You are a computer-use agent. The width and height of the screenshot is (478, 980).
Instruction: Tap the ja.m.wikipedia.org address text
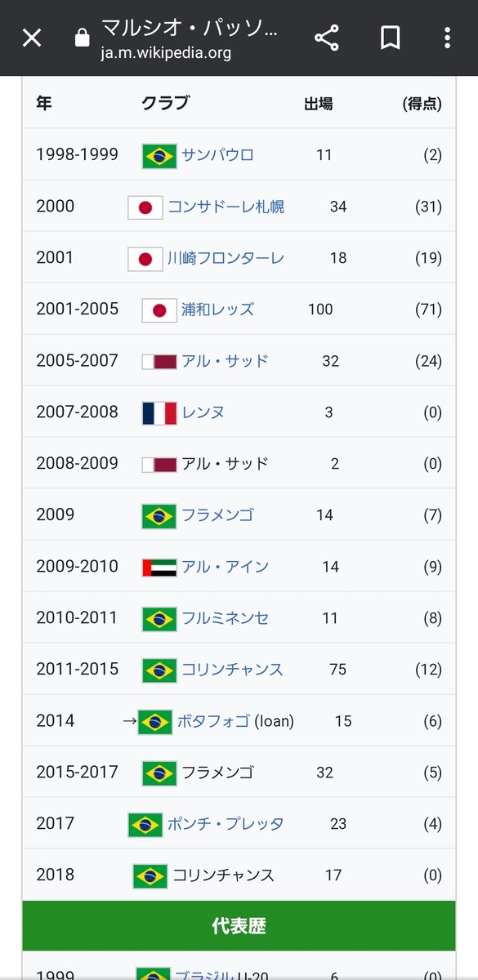tap(166, 53)
